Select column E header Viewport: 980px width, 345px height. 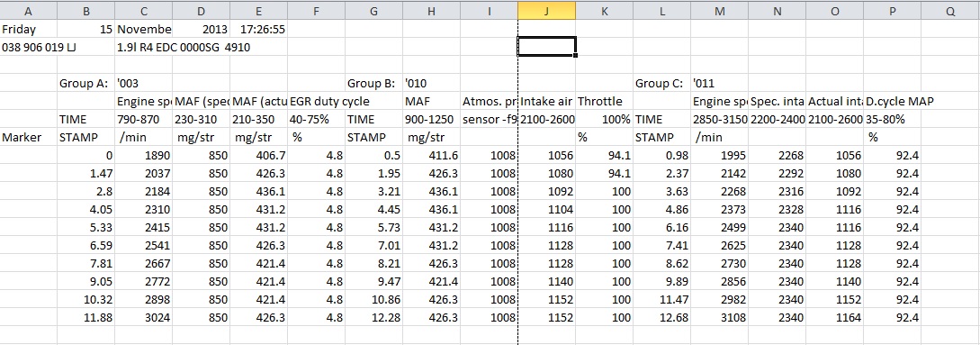click(259, 10)
